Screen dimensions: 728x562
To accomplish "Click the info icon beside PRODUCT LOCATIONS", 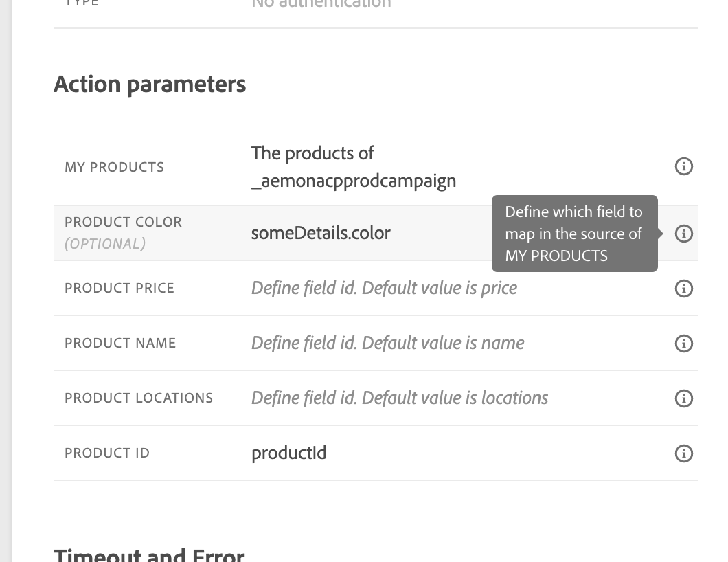I will [683, 398].
